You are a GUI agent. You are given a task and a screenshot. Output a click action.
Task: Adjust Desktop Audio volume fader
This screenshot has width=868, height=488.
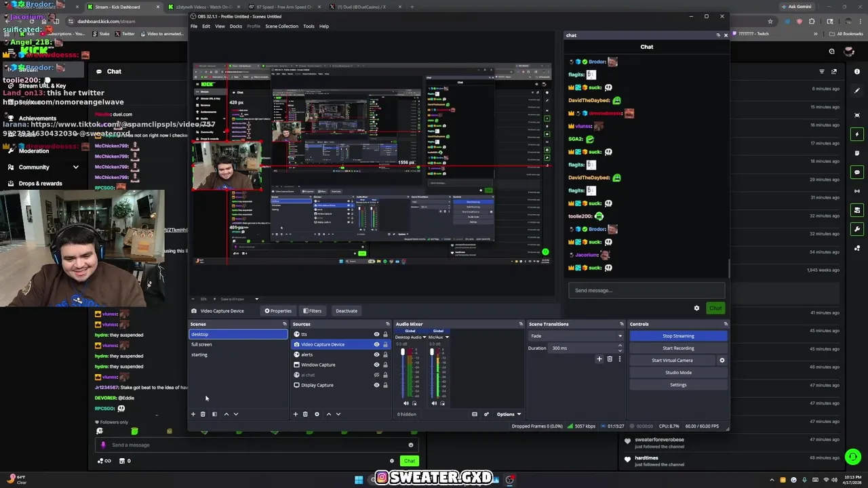(402, 352)
